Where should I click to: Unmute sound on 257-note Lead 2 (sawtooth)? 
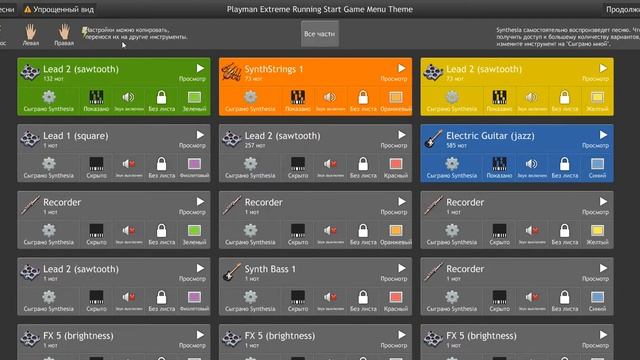330,164
